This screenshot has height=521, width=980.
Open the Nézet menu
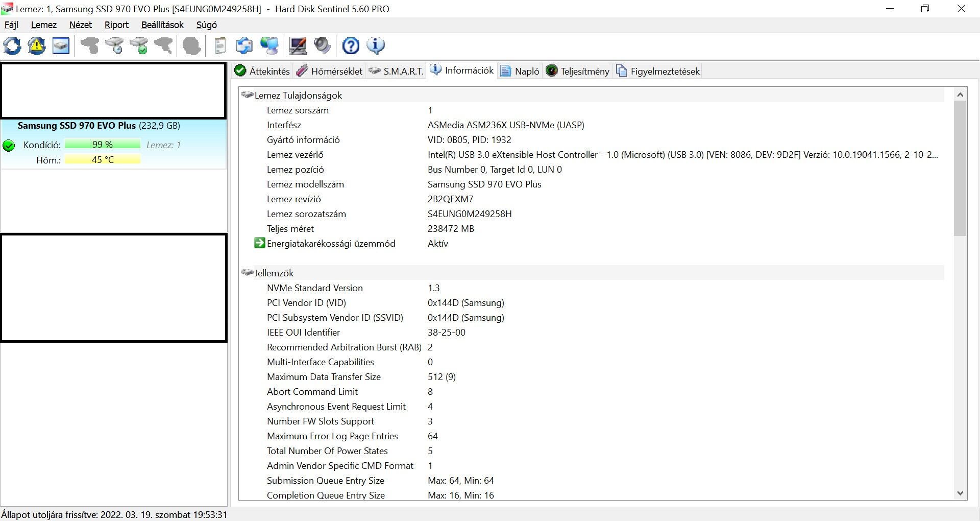click(x=81, y=25)
